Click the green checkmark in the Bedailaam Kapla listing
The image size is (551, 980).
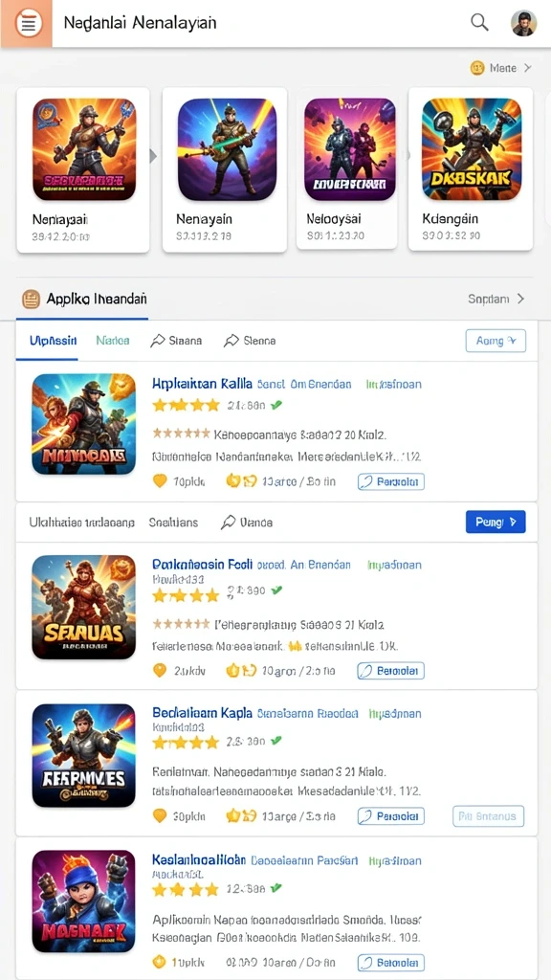pyautogui.click(x=276, y=741)
